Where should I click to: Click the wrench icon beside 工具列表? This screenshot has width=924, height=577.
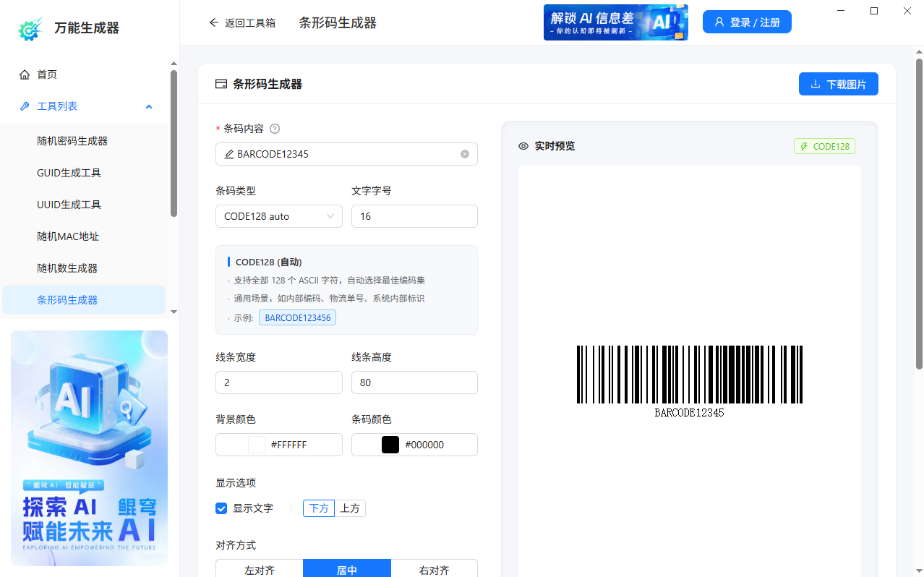24,106
